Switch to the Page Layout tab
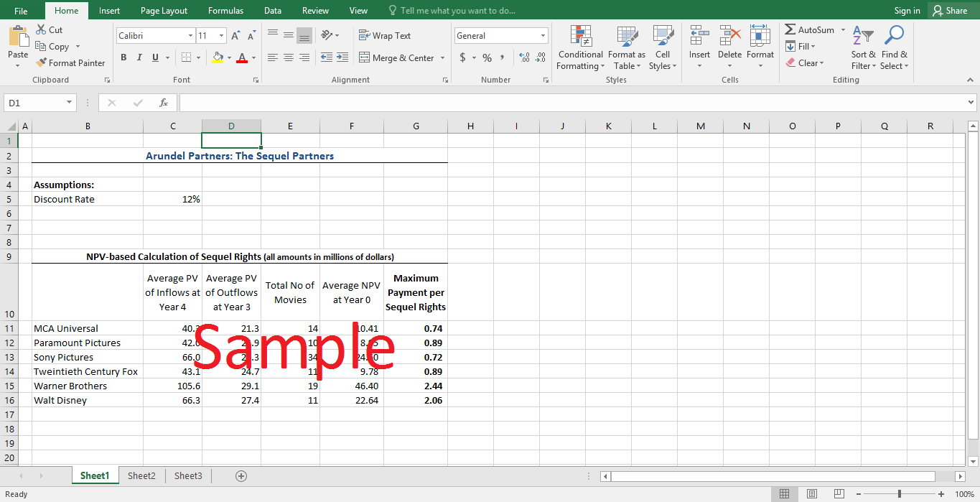Screen dimensions: 980x502 pyautogui.click(x=164, y=11)
